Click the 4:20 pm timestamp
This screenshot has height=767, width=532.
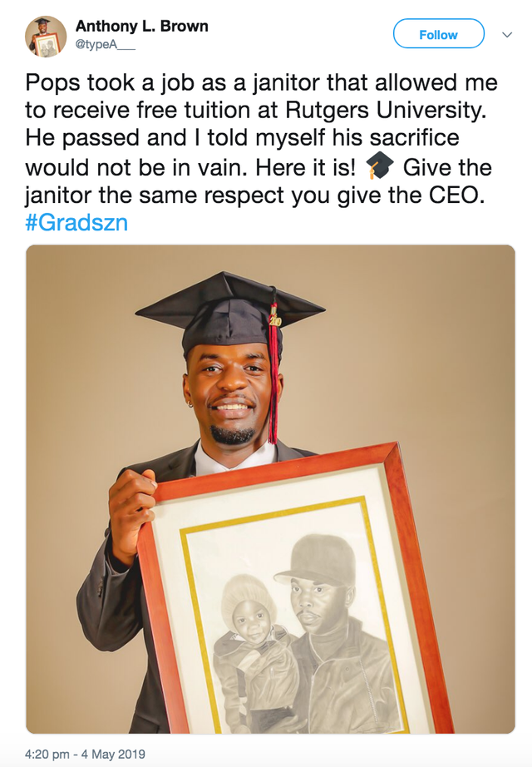coord(47,754)
